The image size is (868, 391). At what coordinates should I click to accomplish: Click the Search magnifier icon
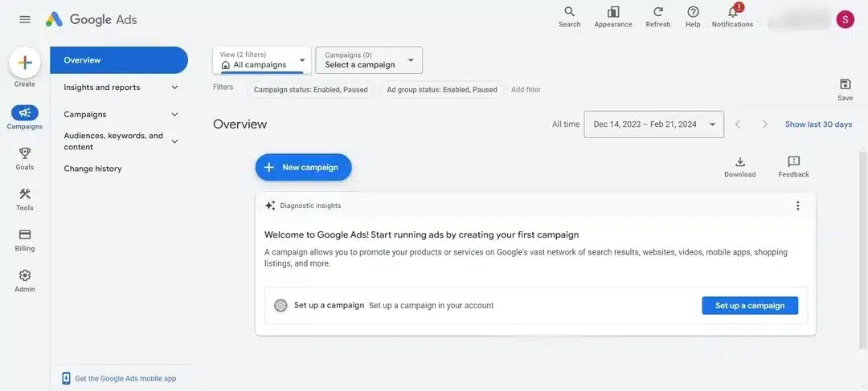tap(569, 11)
